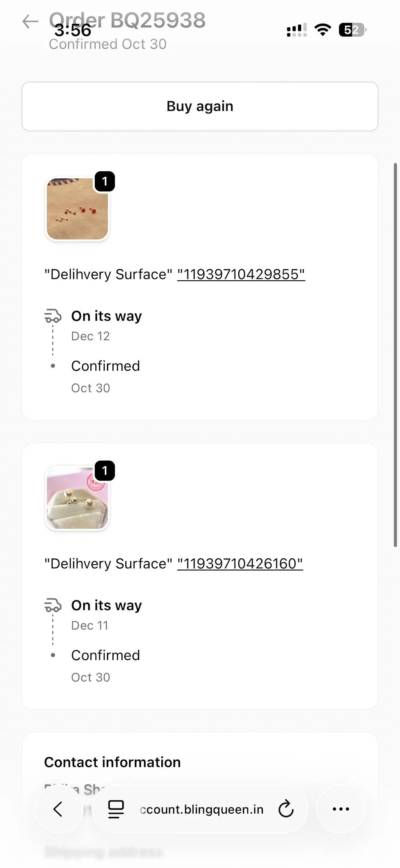Open the pearl earrings product thumbnail

coord(77,498)
